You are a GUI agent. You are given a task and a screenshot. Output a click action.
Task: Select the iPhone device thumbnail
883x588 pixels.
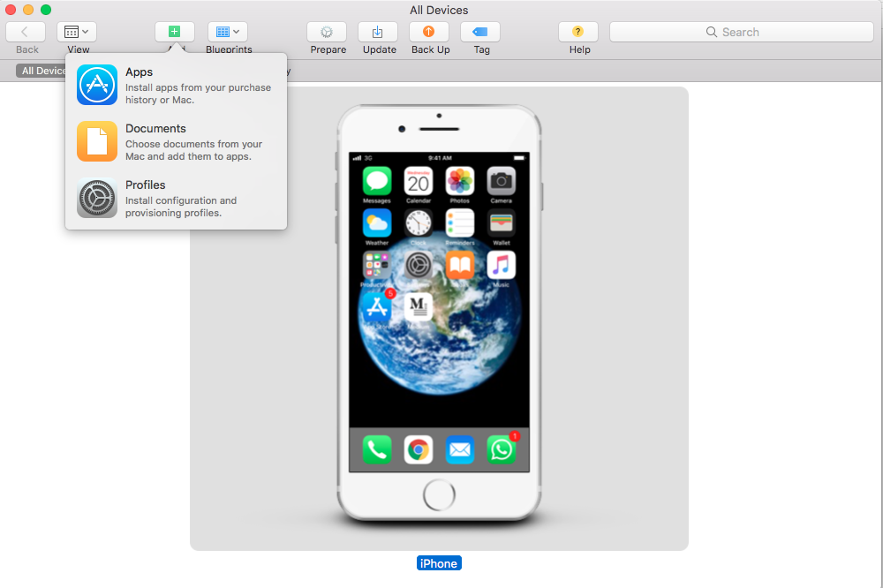coord(439,318)
